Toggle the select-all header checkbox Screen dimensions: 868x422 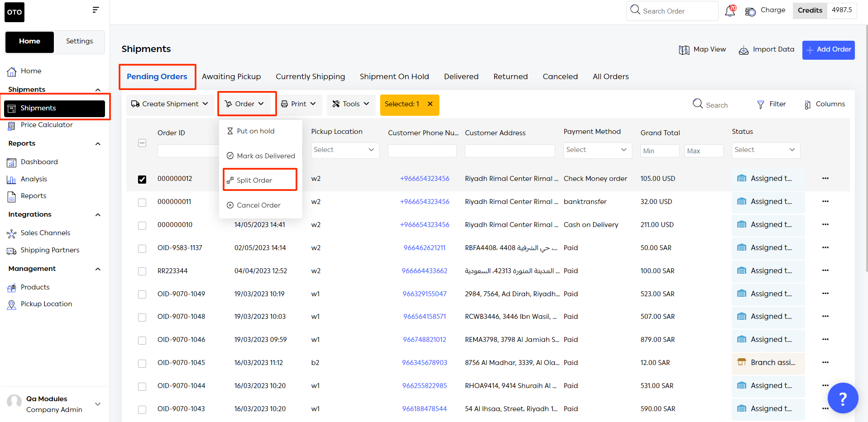point(142,143)
